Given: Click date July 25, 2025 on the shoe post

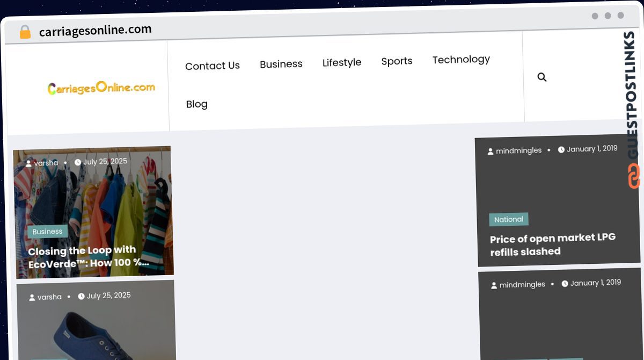Looking at the screenshot, I should [x=109, y=296].
